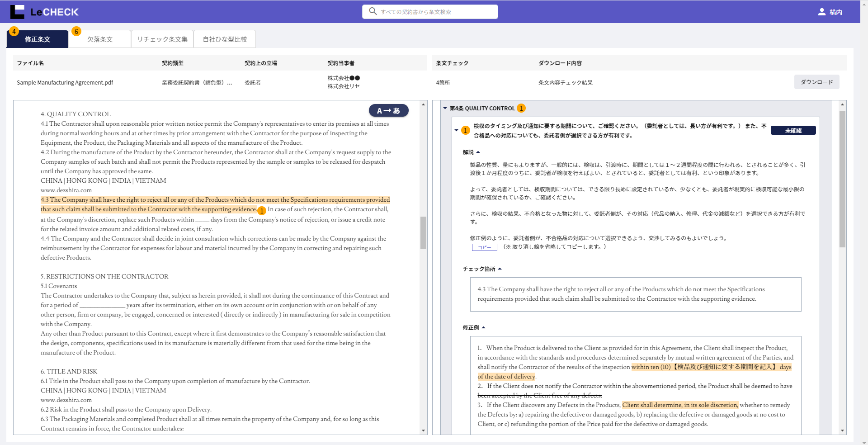Click the first www.dezshira.com line in the document
Image resolution: width=868 pixels, height=445 pixels.
tap(66, 190)
